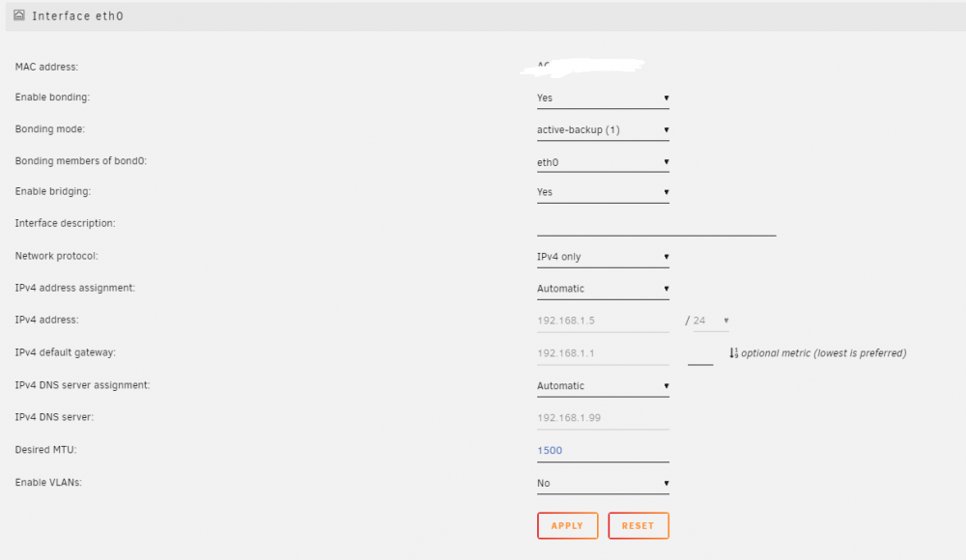Click the Enable bonding label
Image resolution: width=966 pixels, height=560 pixels.
pyautogui.click(x=52, y=98)
